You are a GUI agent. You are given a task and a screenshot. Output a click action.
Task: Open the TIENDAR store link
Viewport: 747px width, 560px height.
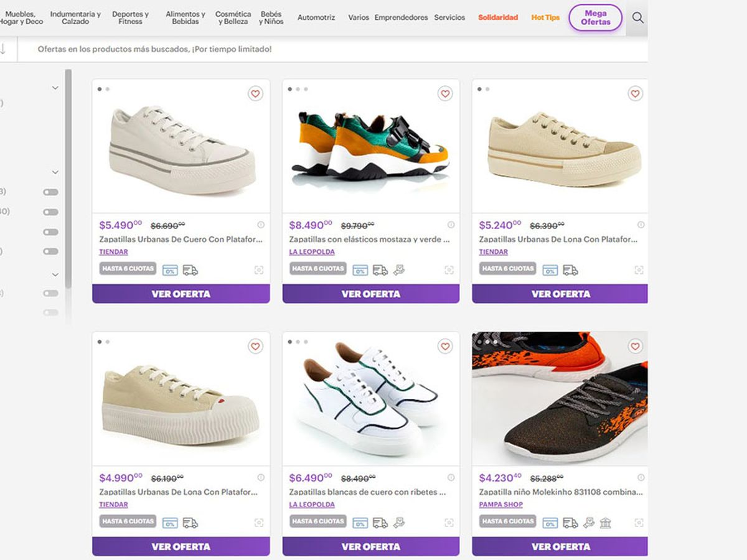click(x=113, y=251)
